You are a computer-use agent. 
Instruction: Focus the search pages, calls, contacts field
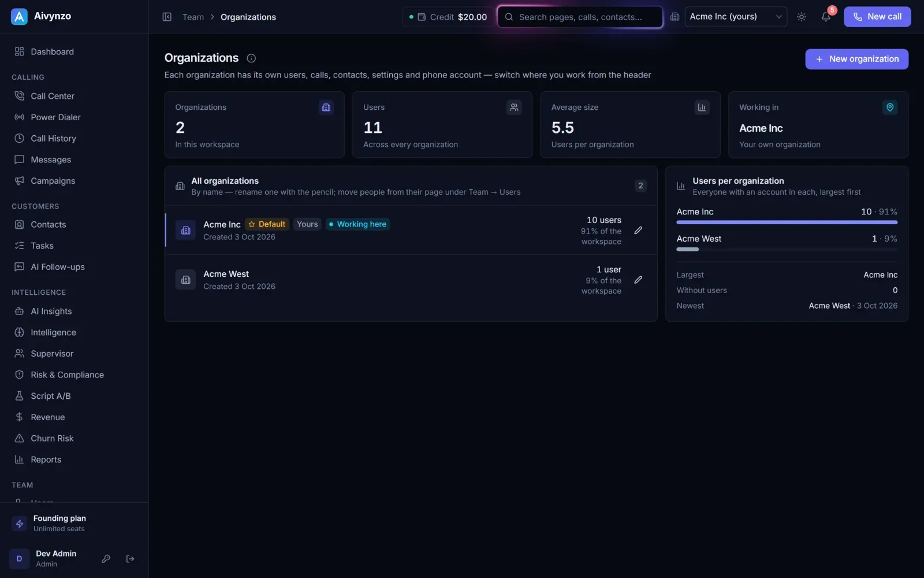click(580, 17)
